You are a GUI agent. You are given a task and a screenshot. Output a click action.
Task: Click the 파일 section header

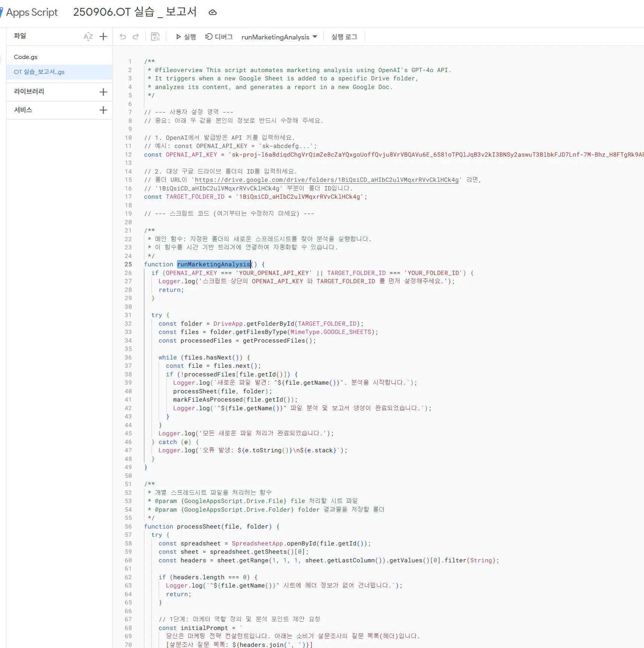(20, 36)
